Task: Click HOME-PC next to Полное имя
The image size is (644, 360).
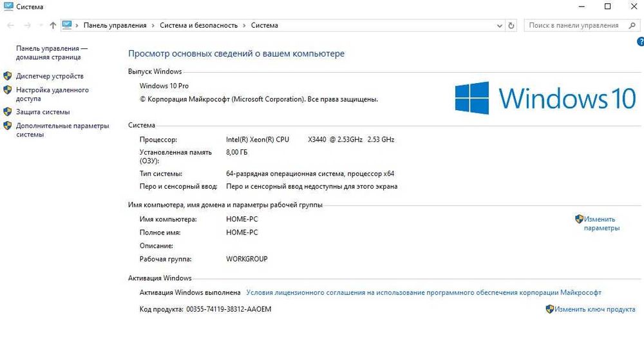Action: point(242,232)
